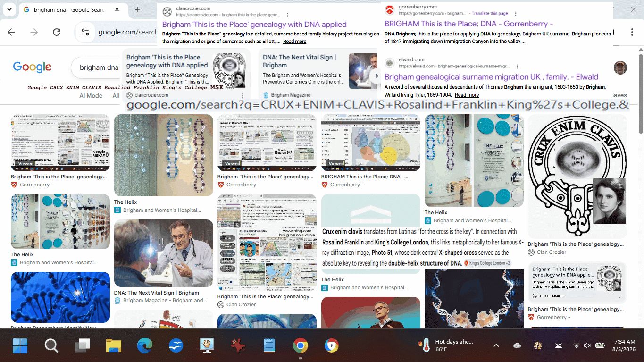Open the ancestry map image with the yellow region
Viewport: 644px width, 362px height.
tap(370, 143)
